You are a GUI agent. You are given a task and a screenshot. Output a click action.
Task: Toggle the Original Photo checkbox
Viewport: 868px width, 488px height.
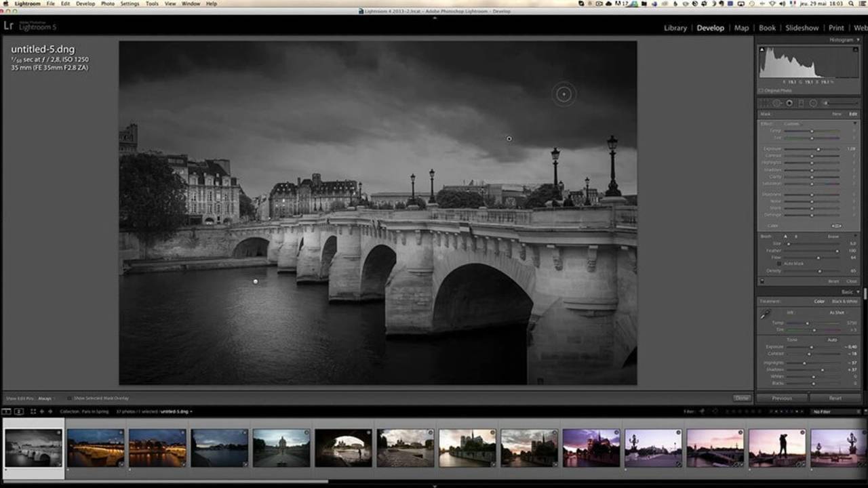pyautogui.click(x=762, y=90)
